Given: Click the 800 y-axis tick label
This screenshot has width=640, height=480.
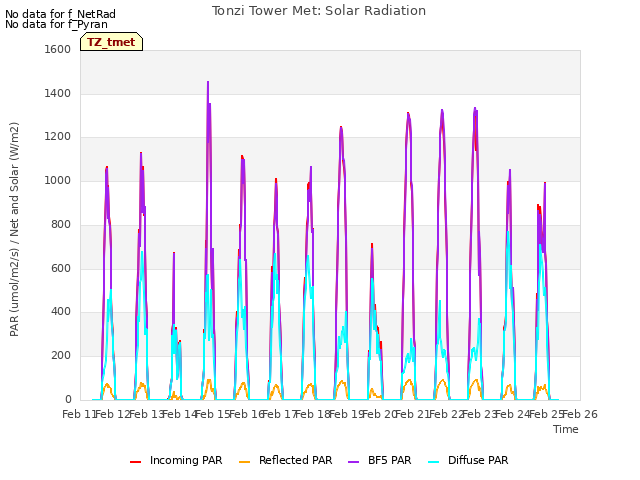Looking at the screenshot, I should click(61, 224).
